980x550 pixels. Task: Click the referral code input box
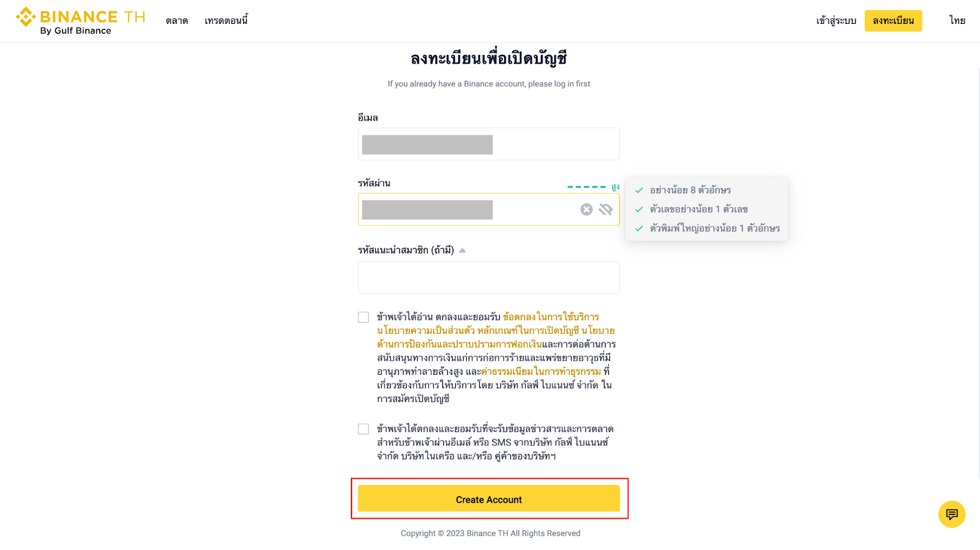pos(489,277)
